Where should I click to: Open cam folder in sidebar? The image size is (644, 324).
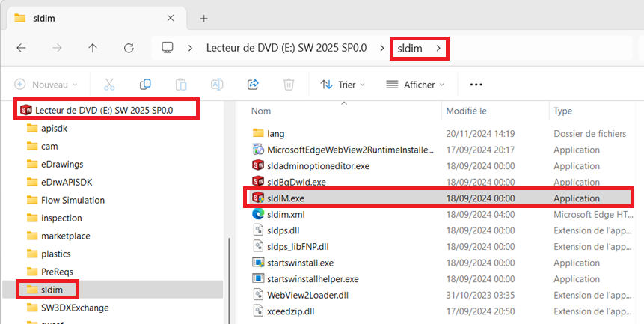pyautogui.click(x=49, y=146)
